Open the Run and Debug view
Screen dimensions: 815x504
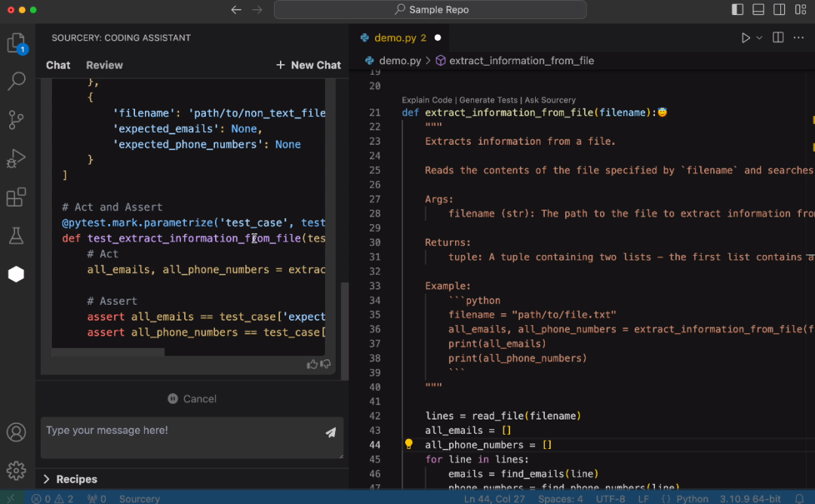(x=16, y=159)
